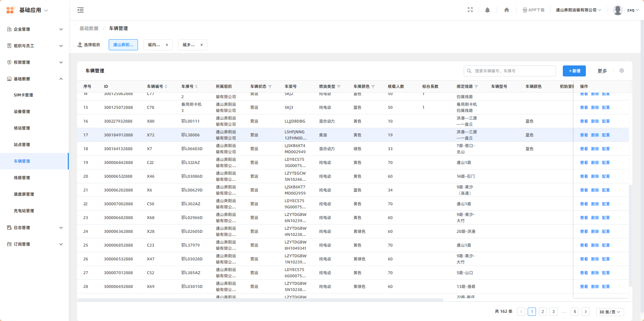Open 线路管理 in the sidebar
This screenshot has height=321, width=644.
click(x=22, y=178)
